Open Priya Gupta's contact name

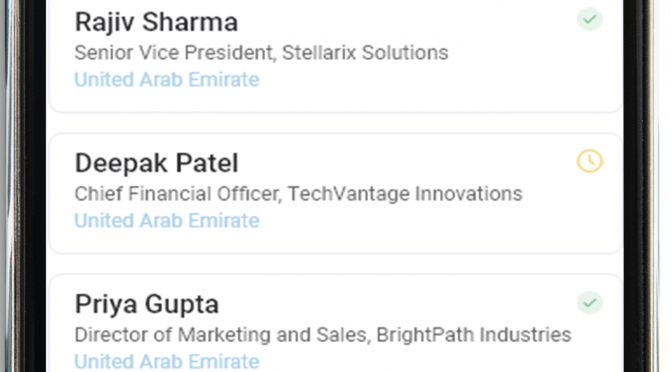click(x=147, y=305)
